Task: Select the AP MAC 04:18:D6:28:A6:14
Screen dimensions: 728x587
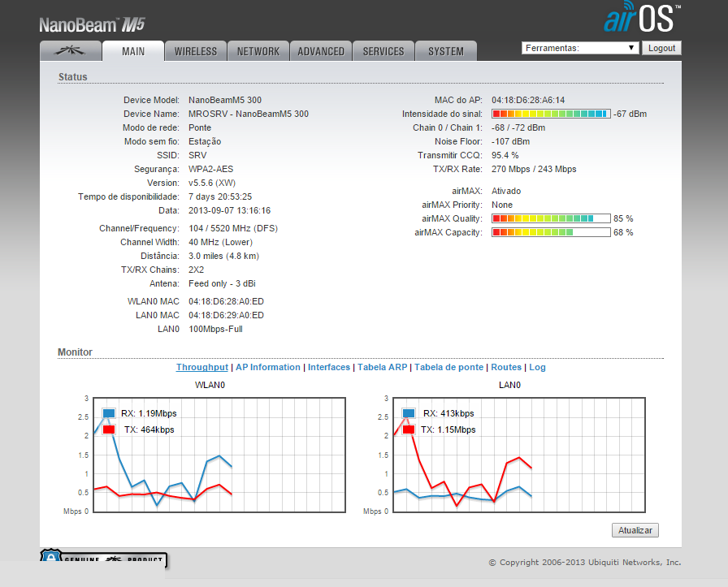Action: (528, 100)
